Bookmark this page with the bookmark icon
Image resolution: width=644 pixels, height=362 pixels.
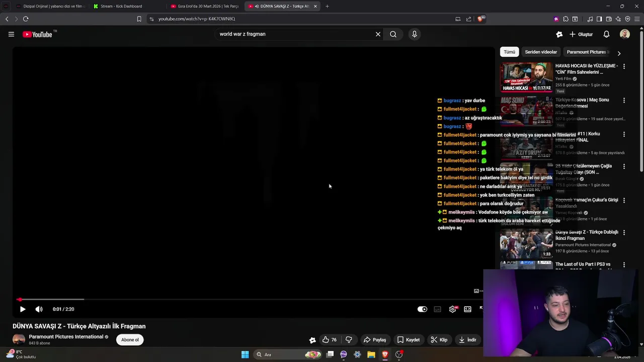tap(139, 19)
